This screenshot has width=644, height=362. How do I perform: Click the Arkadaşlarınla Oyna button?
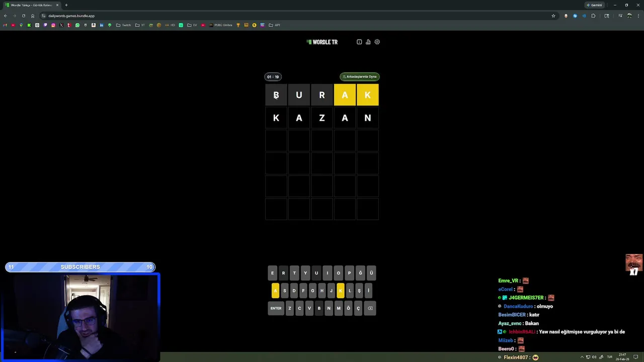tap(360, 76)
